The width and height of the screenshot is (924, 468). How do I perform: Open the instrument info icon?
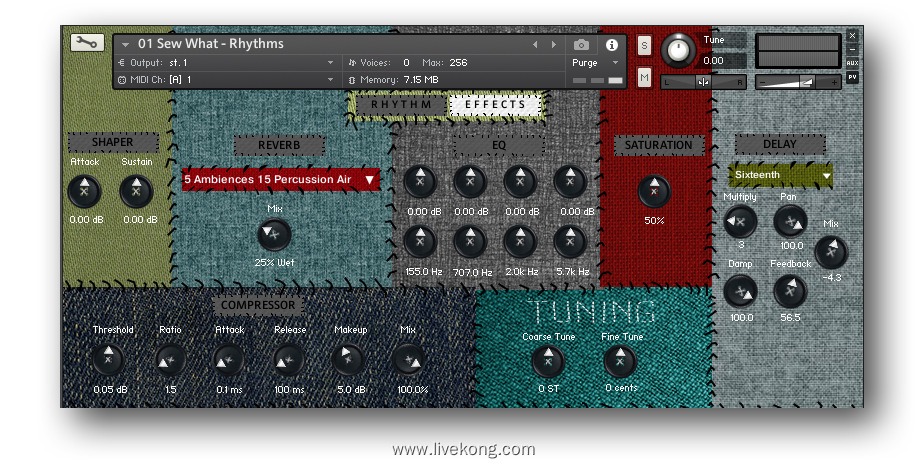coord(611,45)
